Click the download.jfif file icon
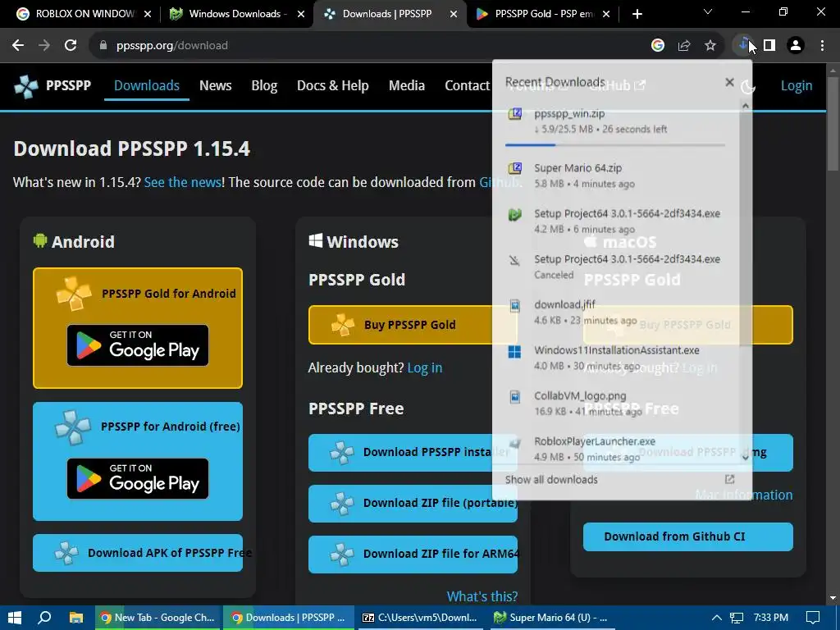The image size is (840, 630). [x=515, y=305]
